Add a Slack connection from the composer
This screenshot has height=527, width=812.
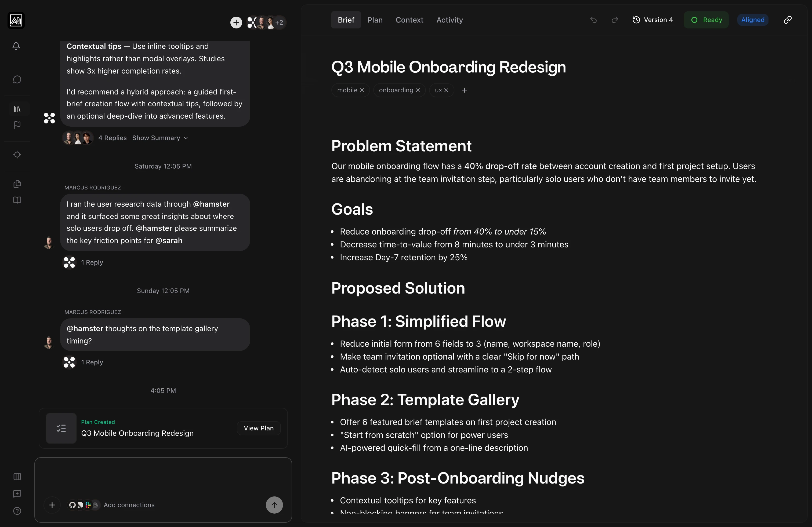pos(88,505)
